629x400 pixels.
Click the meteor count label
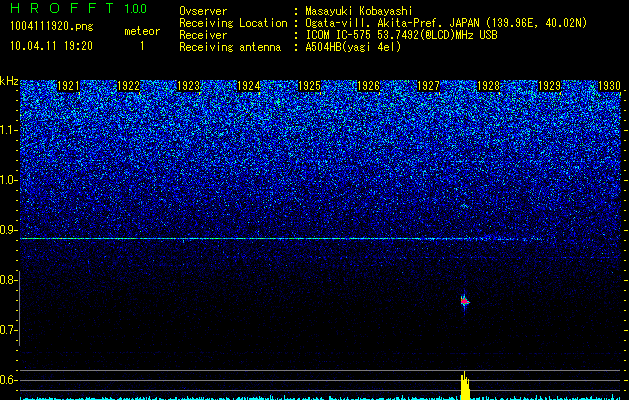pyautogui.click(x=142, y=31)
